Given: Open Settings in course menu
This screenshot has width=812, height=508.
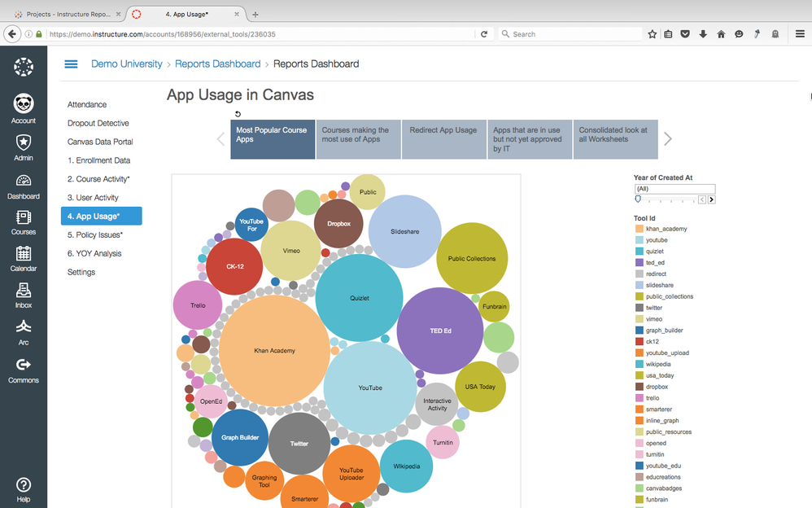Looking at the screenshot, I should [81, 273].
